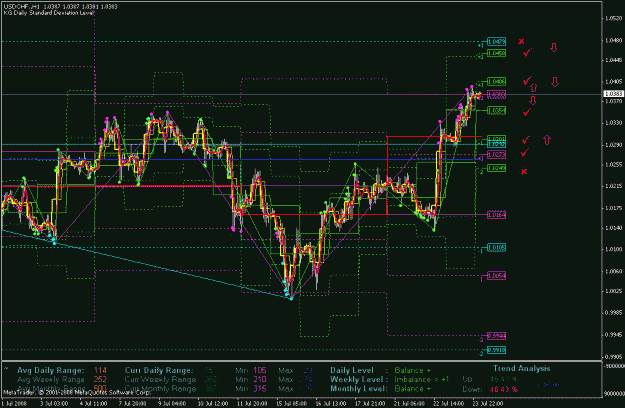Click 1.0255 on the price scale
The height and width of the screenshot is (408, 625).
[613, 164]
